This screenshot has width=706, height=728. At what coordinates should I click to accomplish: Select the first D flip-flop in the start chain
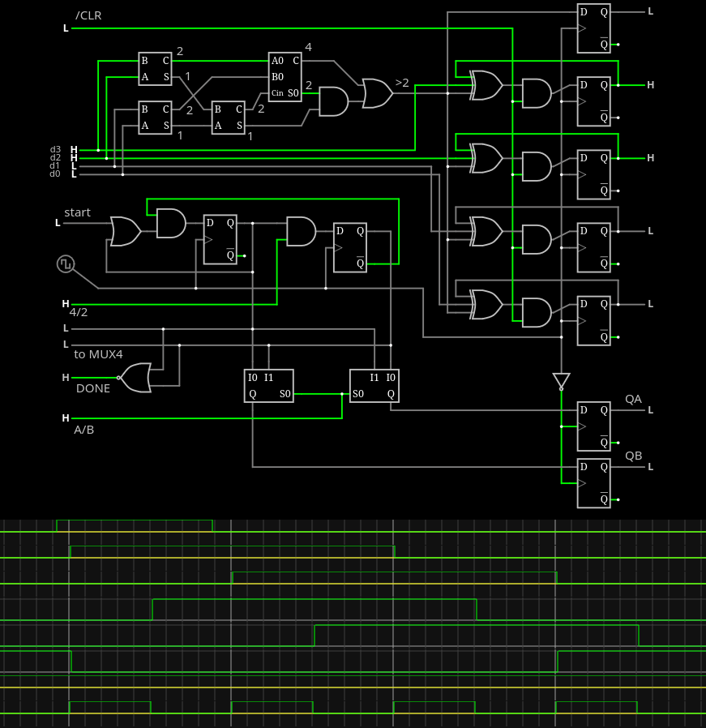pos(220,240)
